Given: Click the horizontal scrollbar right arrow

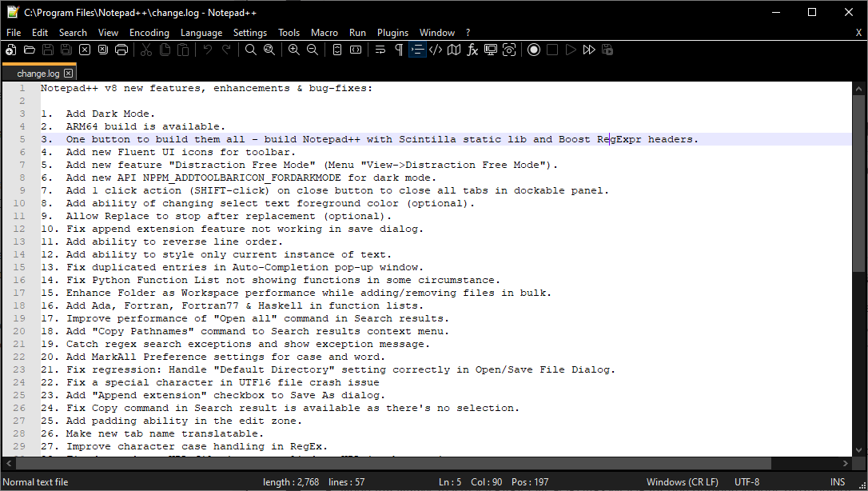Looking at the screenshot, I should coord(846,463).
